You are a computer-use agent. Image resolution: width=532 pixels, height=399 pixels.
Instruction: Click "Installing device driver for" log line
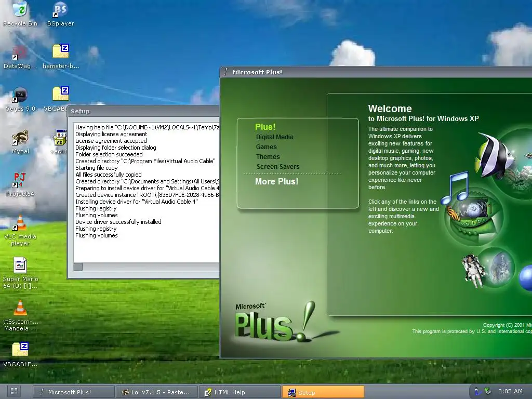click(137, 202)
